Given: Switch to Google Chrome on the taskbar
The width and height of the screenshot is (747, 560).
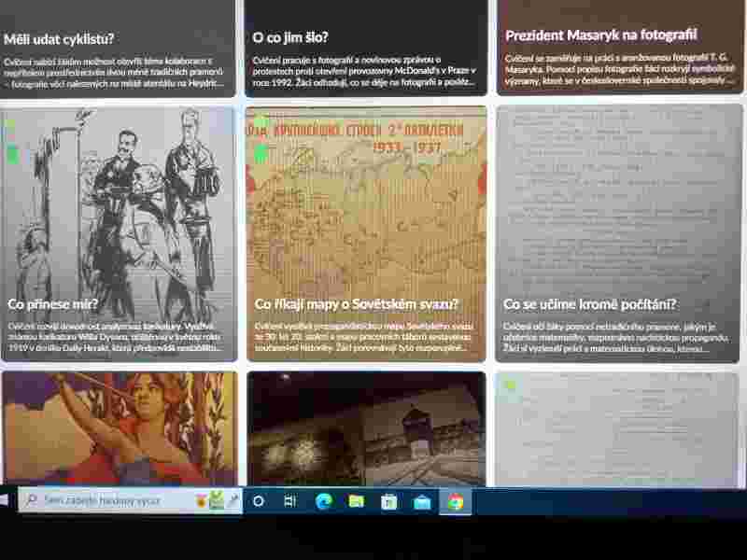Looking at the screenshot, I should 455,501.
